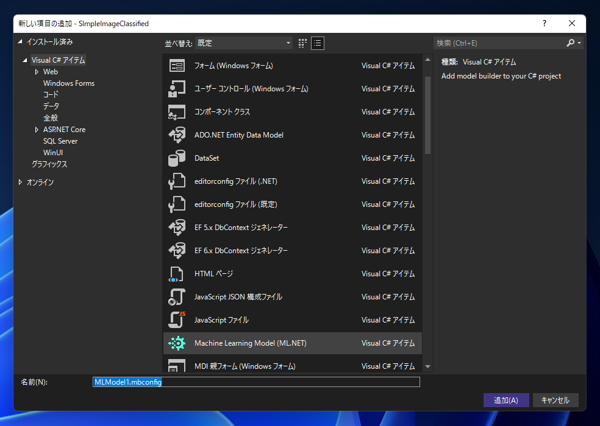Click the editorconfig (既定) file icon
600x426 pixels.
click(177, 204)
